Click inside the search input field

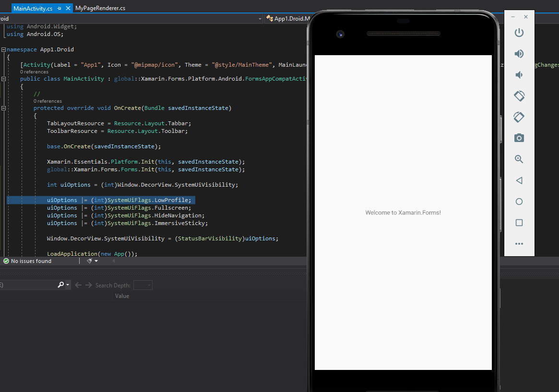point(29,285)
